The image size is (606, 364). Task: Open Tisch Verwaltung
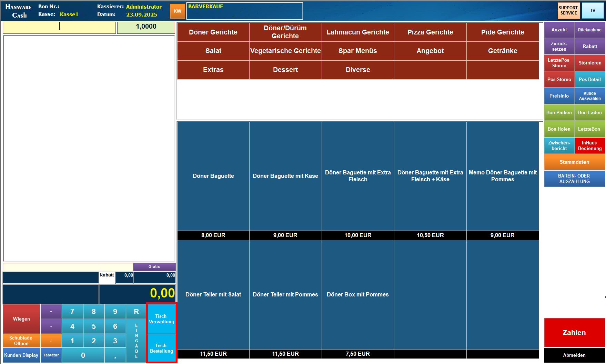pyautogui.click(x=161, y=319)
